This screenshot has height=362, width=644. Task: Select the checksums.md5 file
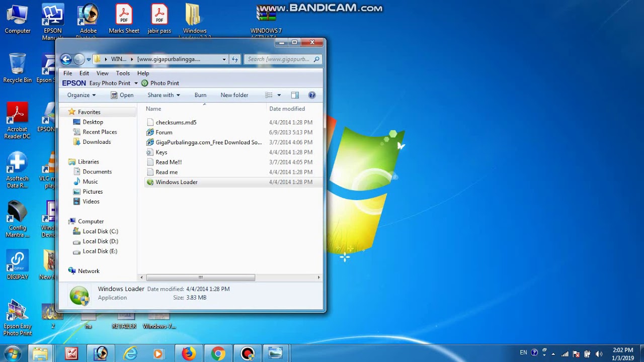click(176, 122)
